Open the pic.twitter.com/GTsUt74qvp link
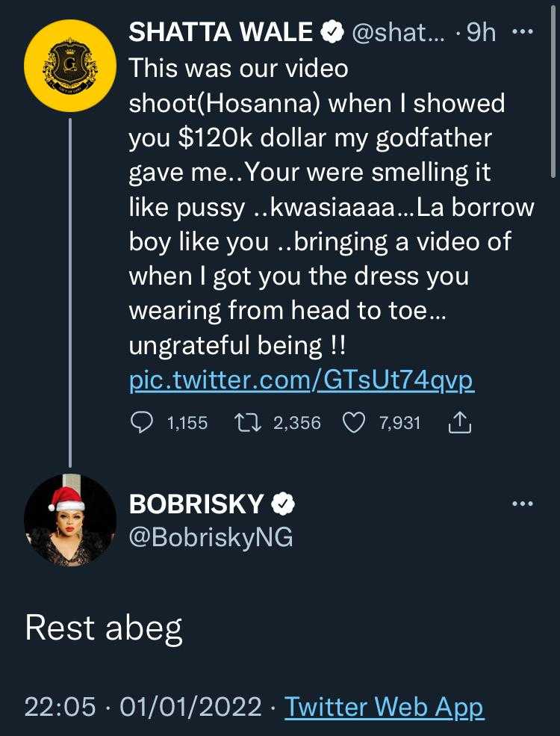Viewport: 560px width, 736px height. click(301, 381)
